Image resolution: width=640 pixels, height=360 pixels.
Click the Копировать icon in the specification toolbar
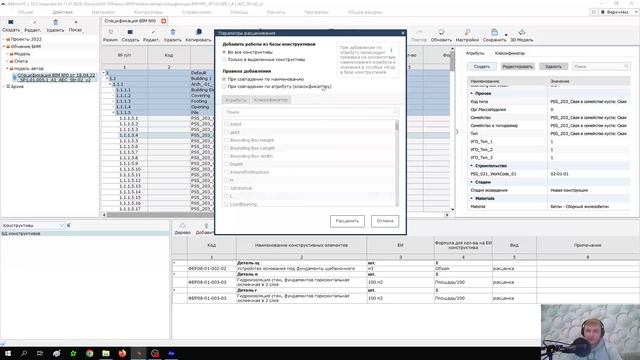199,32
